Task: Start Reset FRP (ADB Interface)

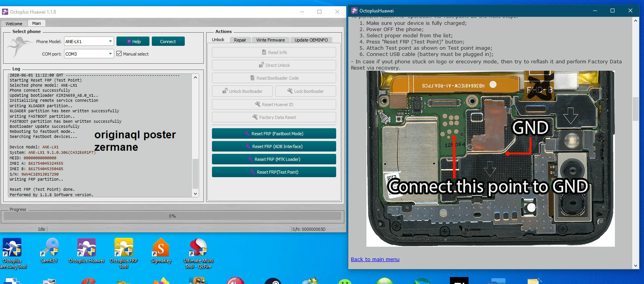Action: 274,146
